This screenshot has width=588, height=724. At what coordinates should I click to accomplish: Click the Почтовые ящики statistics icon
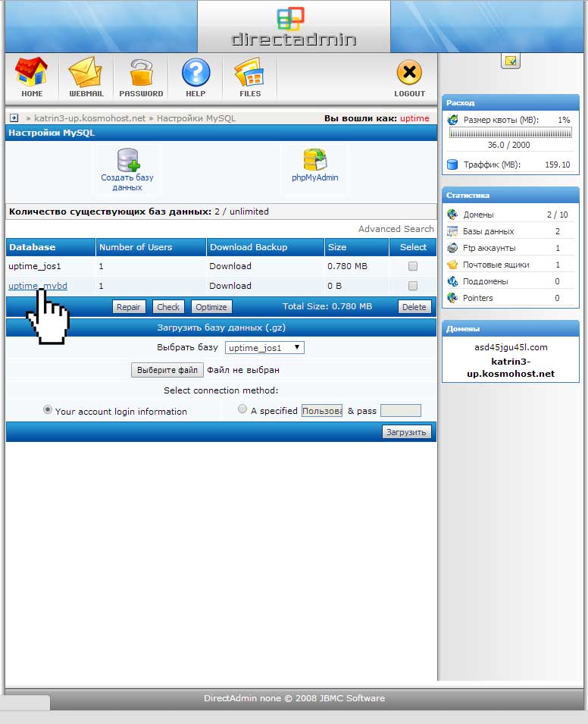452,265
